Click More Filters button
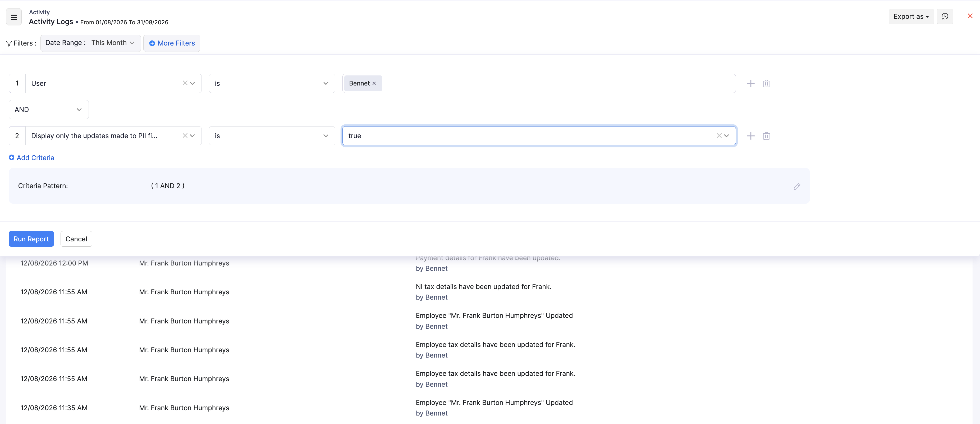The image size is (980, 424). pyautogui.click(x=172, y=43)
